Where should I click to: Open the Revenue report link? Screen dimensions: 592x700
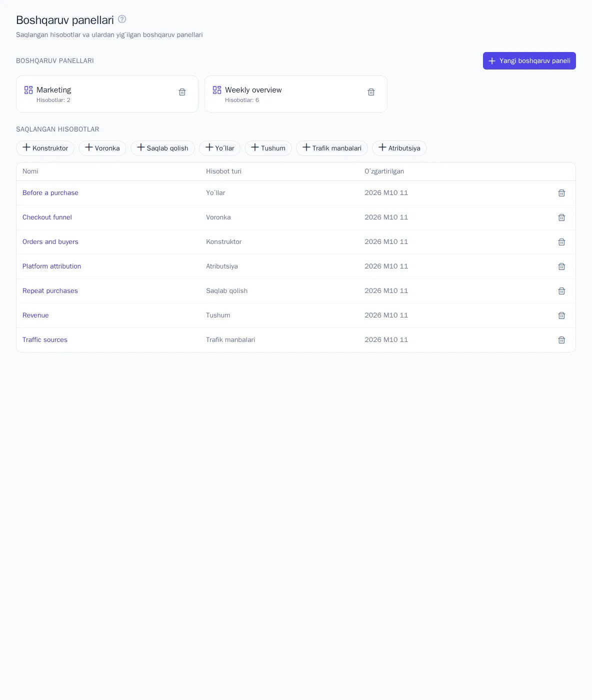pos(35,315)
